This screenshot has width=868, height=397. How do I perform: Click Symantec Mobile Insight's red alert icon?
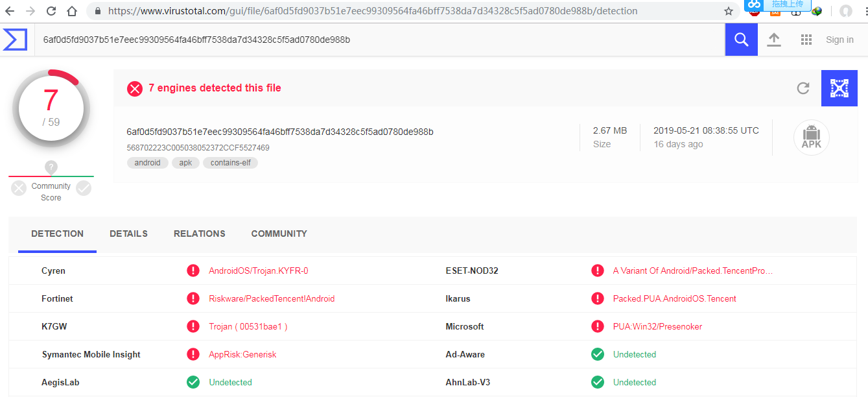point(193,354)
